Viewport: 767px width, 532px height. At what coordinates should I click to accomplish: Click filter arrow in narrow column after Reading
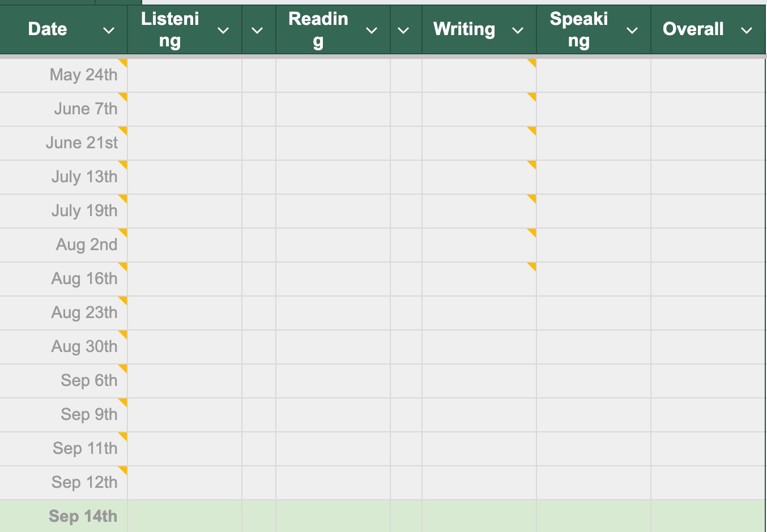click(x=403, y=31)
